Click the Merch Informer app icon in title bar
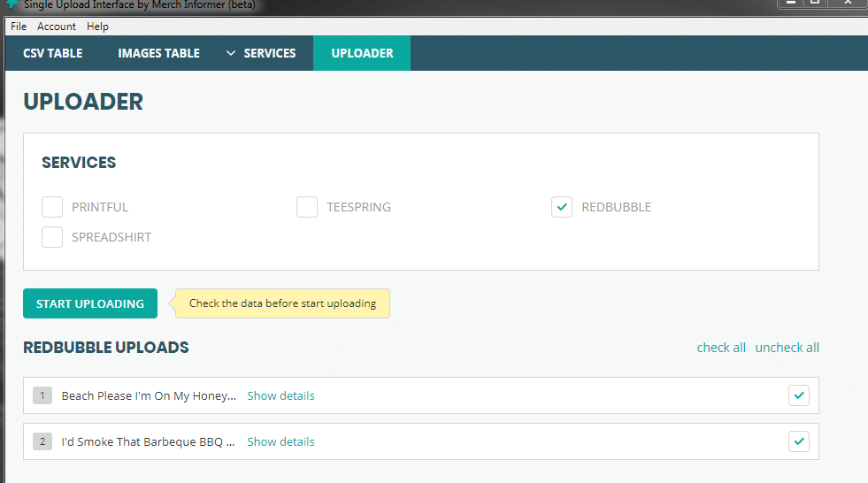The width and height of the screenshot is (868, 483). (12, 4)
